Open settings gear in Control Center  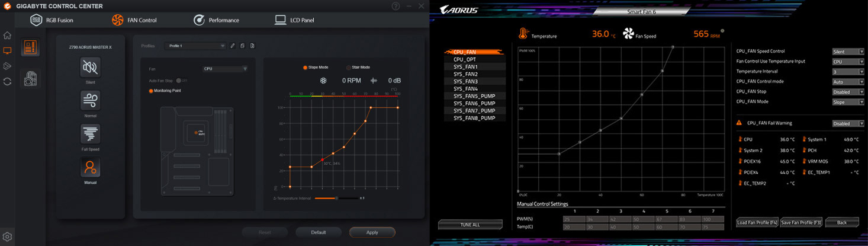tap(7, 237)
